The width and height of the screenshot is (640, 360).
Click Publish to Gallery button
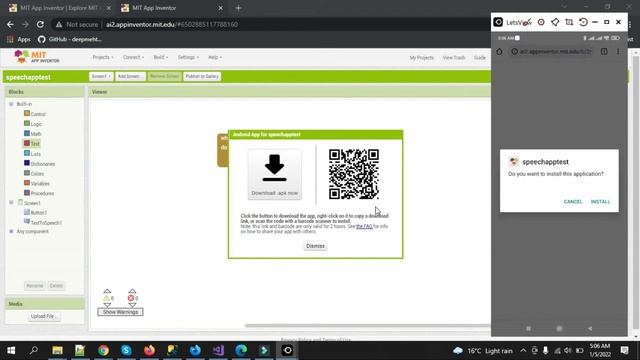202,76
